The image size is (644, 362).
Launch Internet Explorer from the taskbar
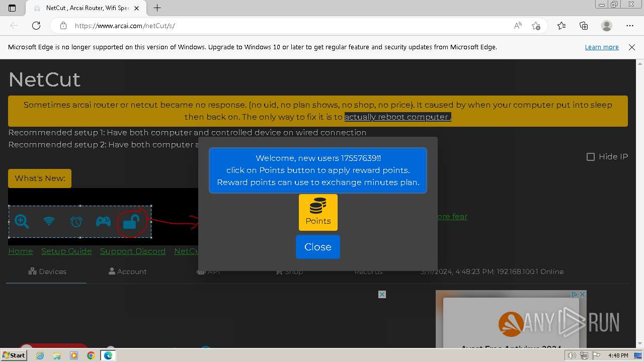[x=40, y=355]
